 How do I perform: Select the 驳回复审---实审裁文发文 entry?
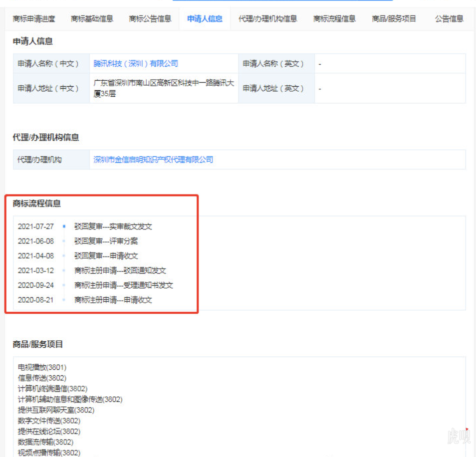[113, 226]
